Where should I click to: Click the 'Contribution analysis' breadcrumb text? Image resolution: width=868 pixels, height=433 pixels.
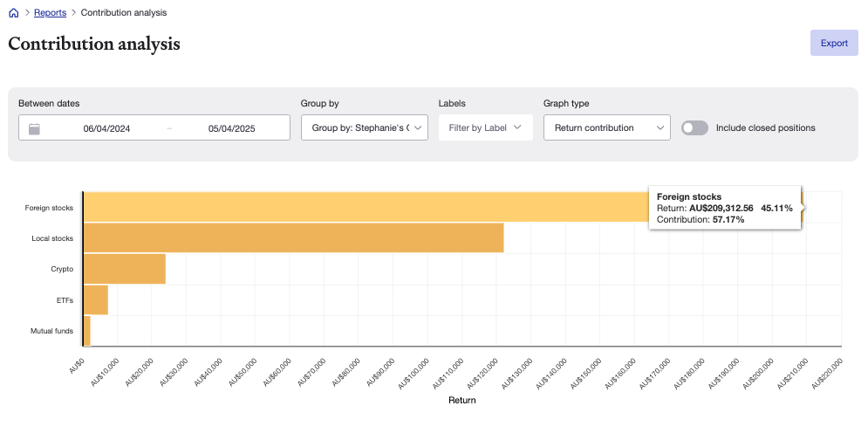(124, 12)
